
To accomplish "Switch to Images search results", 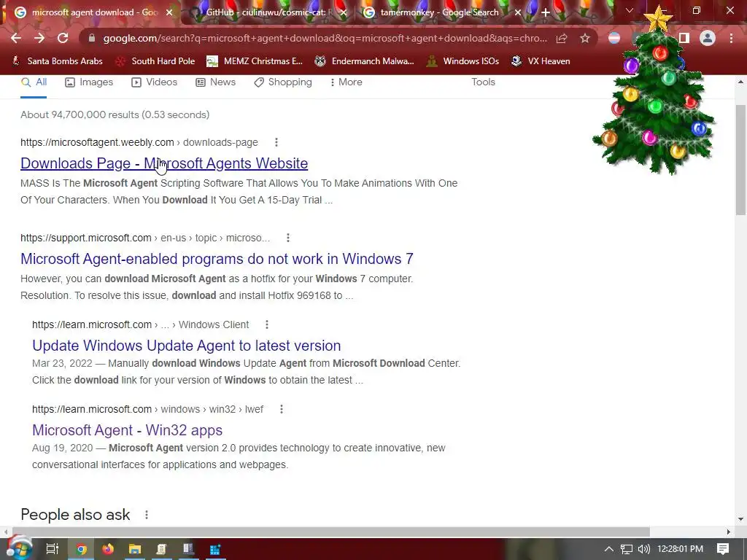I will pos(89,82).
